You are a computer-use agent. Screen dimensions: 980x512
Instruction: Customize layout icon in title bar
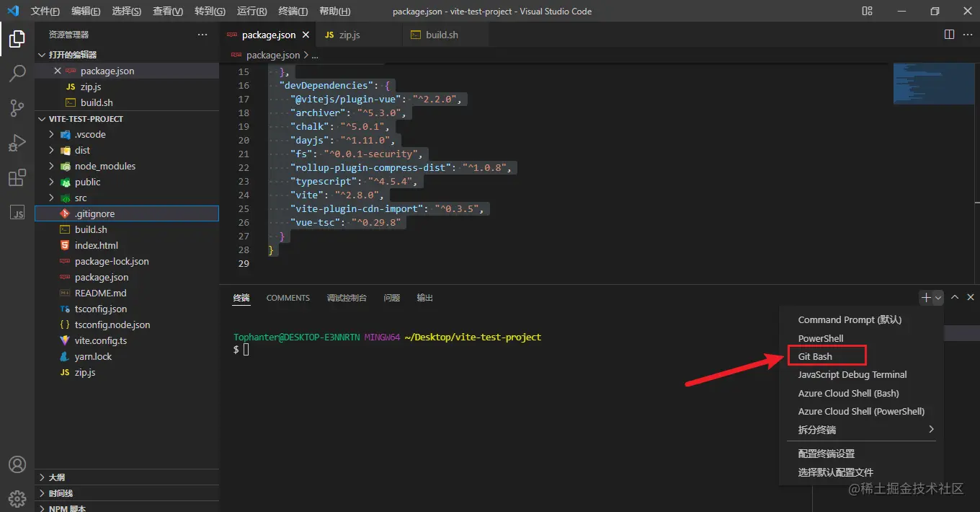coord(867,11)
